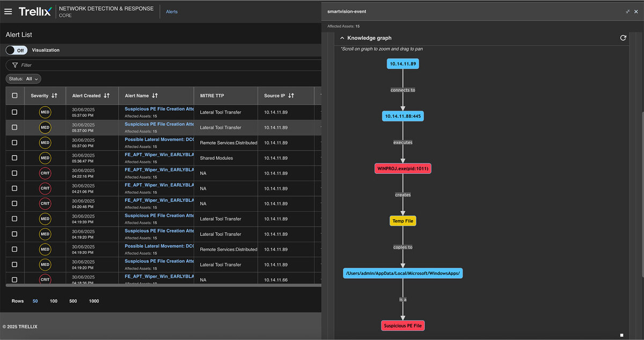This screenshot has height=340, width=644.
Task: Open FE_APT_Wiper alert created 05:36:47 PM
Action: click(x=159, y=154)
